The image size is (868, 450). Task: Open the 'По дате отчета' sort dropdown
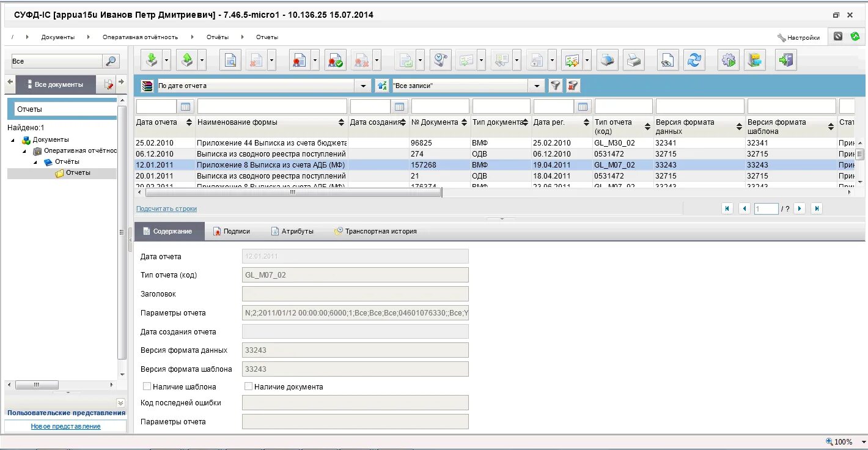pyautogui.click(x=364, y=86)
